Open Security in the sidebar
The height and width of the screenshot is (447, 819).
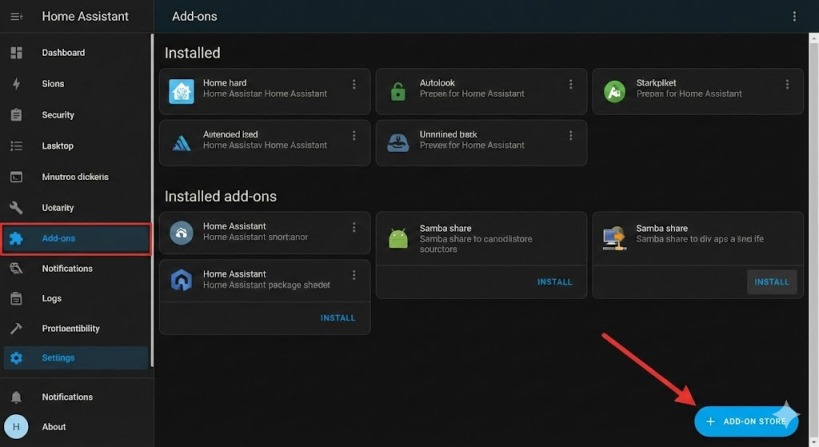[x=58, y=115]
